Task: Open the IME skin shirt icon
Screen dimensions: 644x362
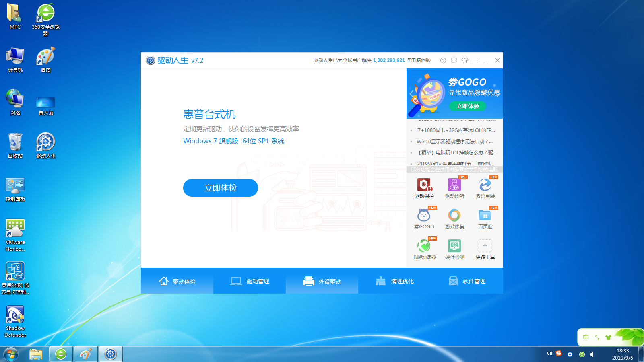Action: (608, 337)
